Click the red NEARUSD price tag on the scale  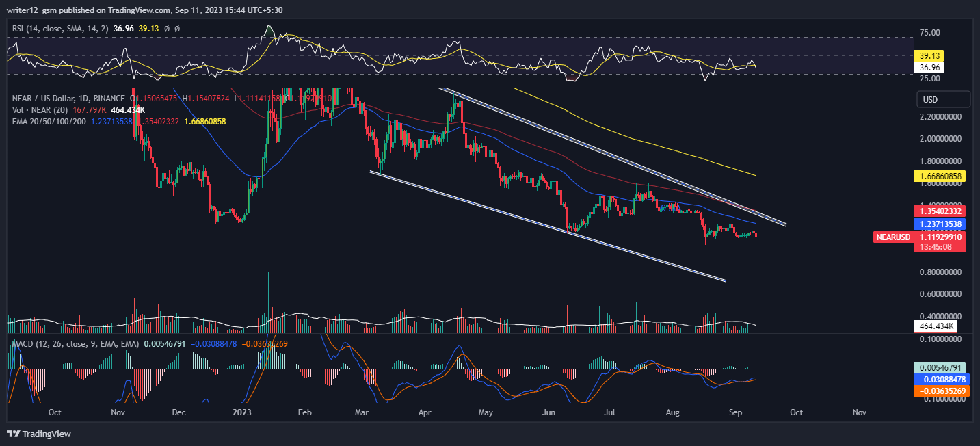(x=893, y=237)
